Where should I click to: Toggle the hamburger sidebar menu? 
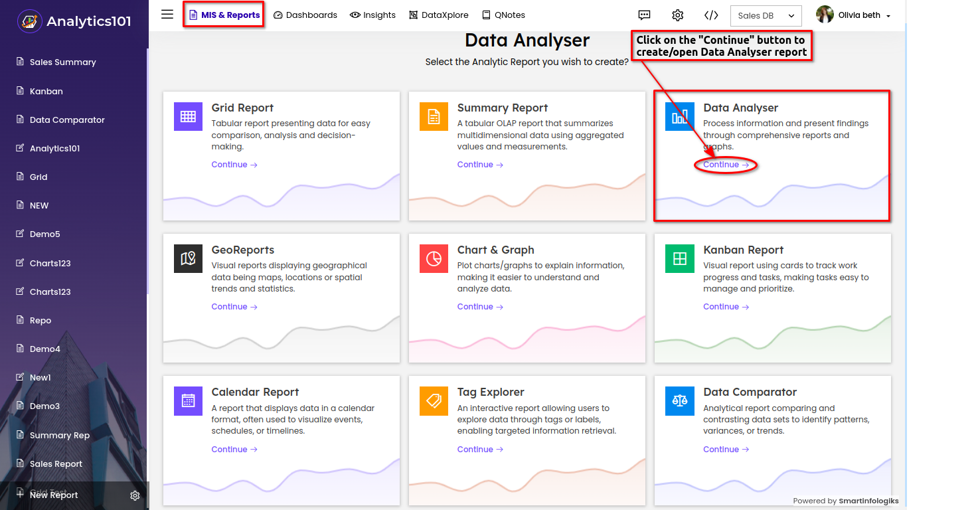click(x=167, y=15)
